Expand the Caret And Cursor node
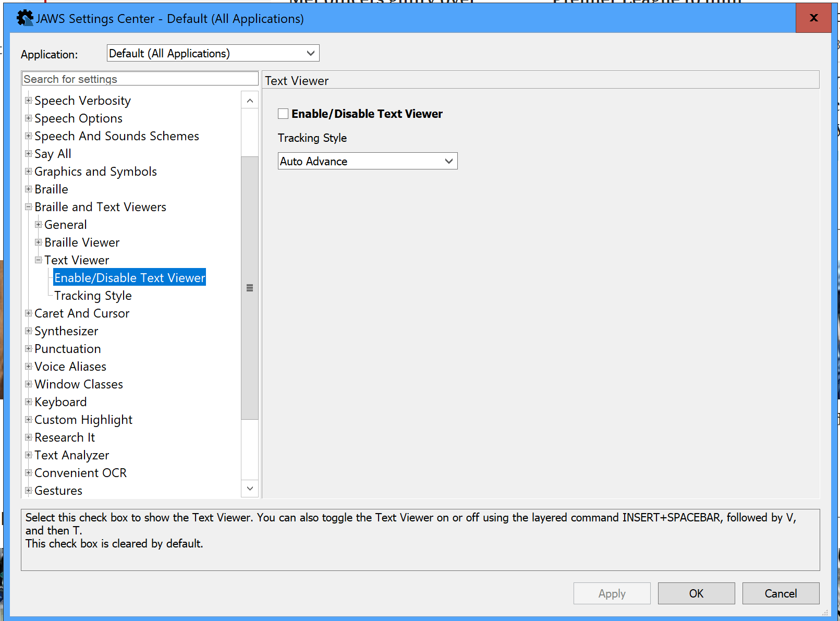 [29, 313]
